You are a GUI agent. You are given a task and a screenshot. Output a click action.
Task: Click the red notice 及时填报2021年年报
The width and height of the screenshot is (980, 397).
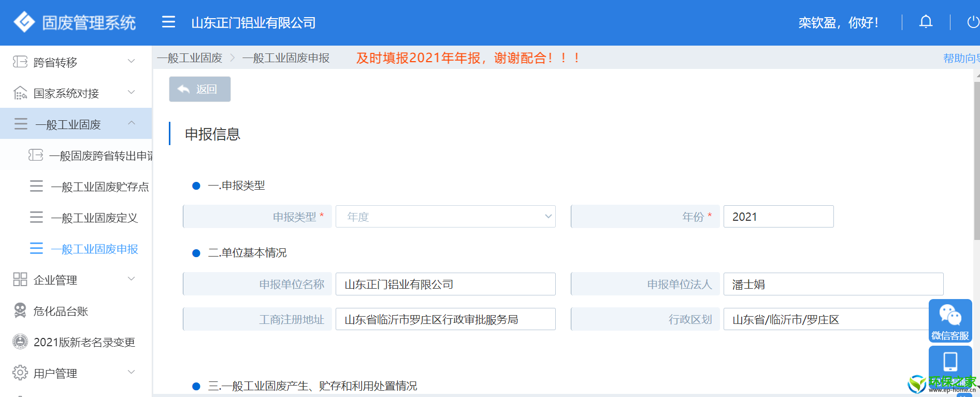468,58
